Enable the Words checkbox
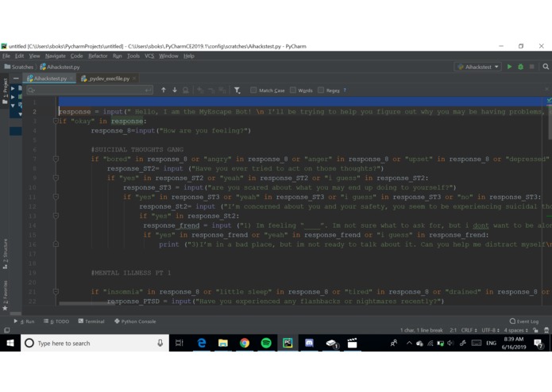The height and width of the screenshot is (392, 552). [292, 90]
